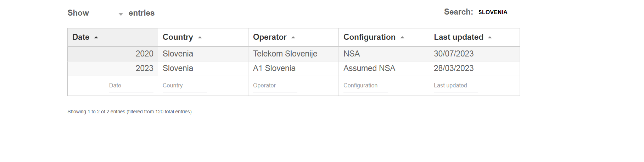Sort using the Last updated arrow
This screenshot has width=644, height=162.
[x=490, y=37]
